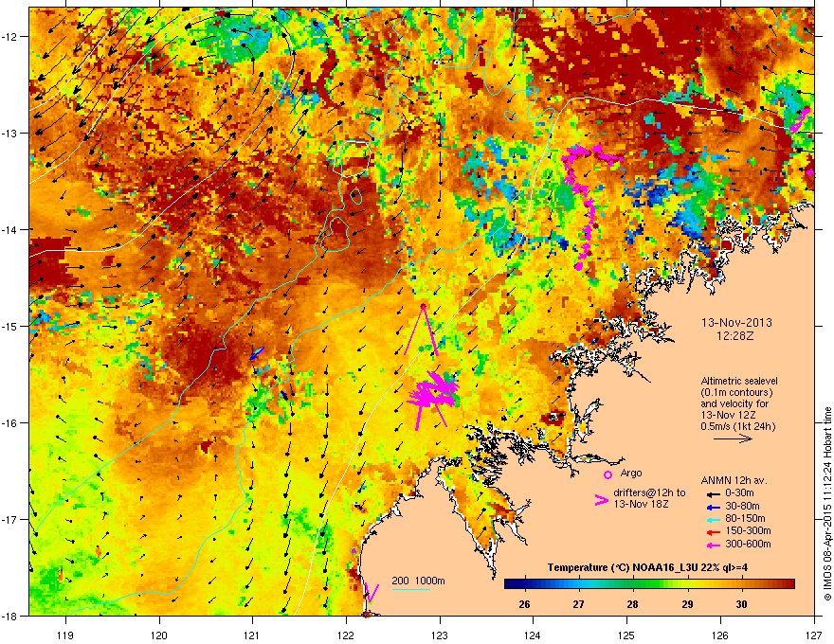Viewport: 834px width, 644px height.
Task: Click the 'drifters@12h to' label
Action: click(x=649, y=493)
